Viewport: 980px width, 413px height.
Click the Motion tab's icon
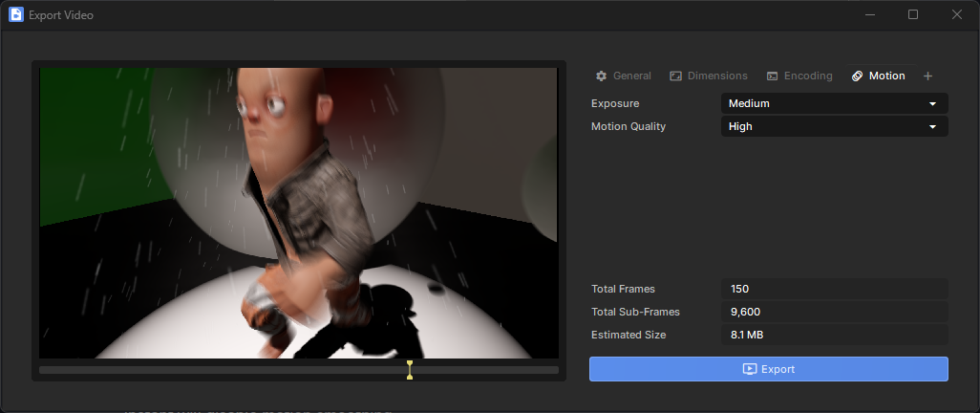click(857, 76)
